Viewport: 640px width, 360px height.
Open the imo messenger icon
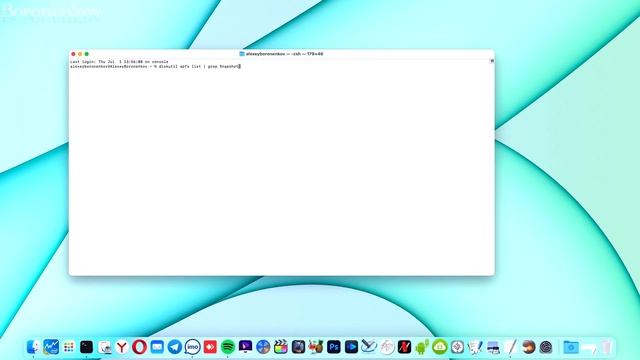pyautogui.click(x=192, y=347)
